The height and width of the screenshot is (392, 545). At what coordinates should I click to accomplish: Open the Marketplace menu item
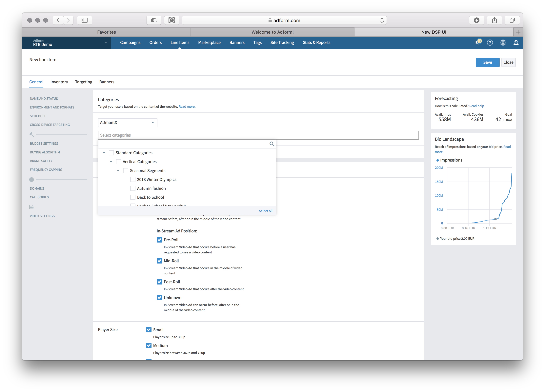pos(209,43)
